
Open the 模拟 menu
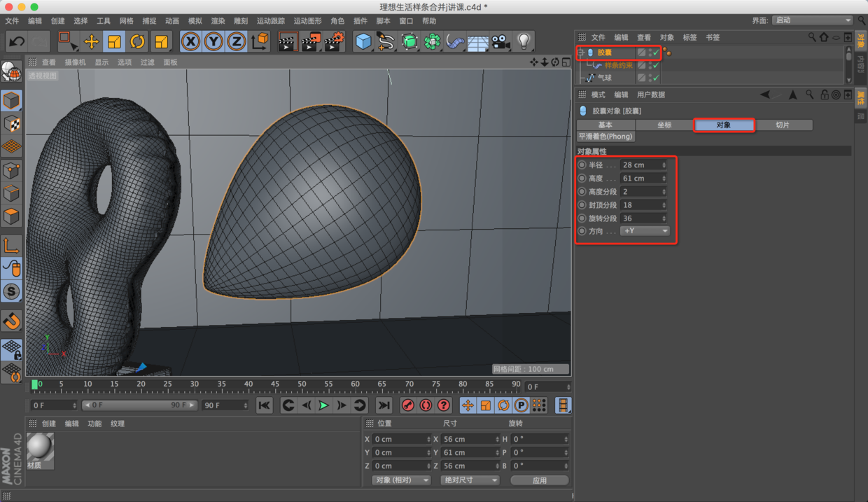(x=195, y=21)
